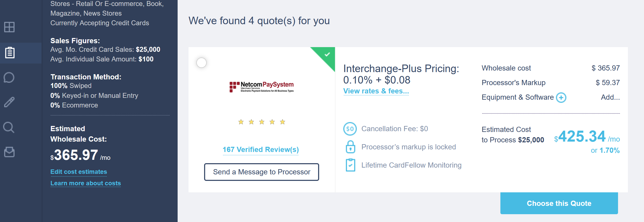The image size is (644, 222).
Task: Open the dashboard grid icon in sidebar
Action: [x=9, y=27]
